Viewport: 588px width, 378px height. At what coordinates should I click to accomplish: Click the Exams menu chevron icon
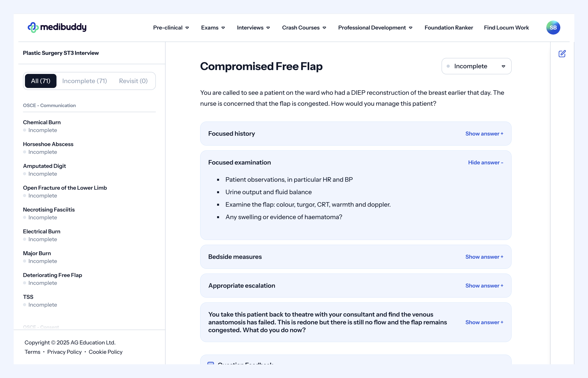coord(223,28)
